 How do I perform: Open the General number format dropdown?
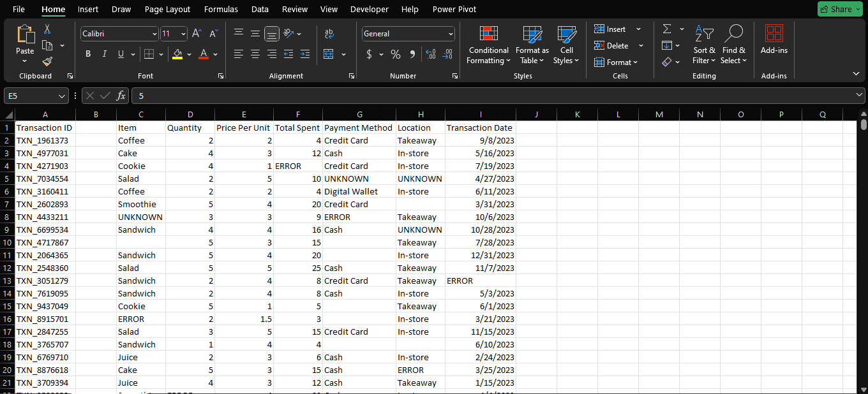(x=451, y=34)
